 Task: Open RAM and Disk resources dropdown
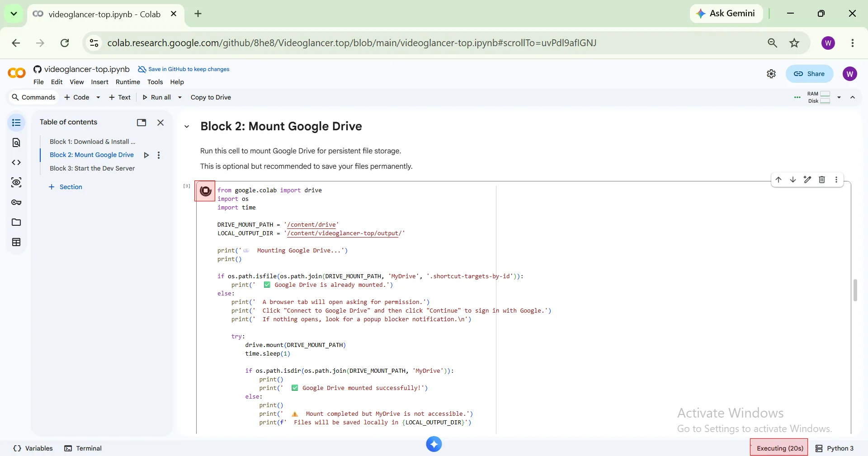coord(839,97)
